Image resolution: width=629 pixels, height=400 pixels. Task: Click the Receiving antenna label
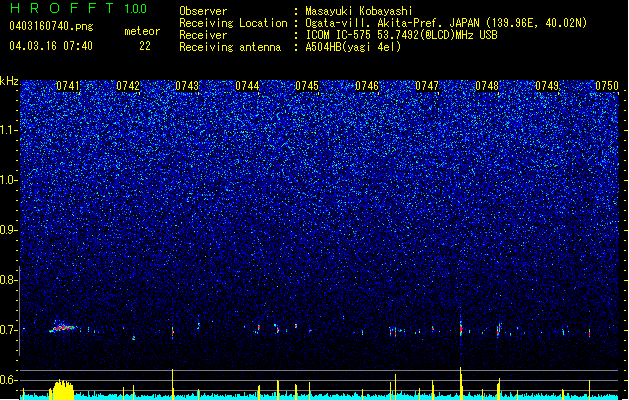pyautogui.click(x=230, y=47)
